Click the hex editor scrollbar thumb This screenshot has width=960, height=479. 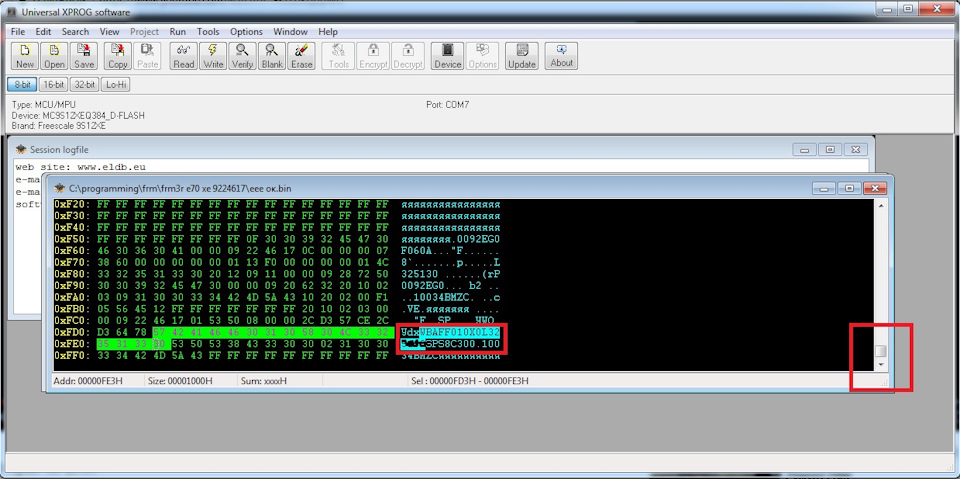point(880,351)
